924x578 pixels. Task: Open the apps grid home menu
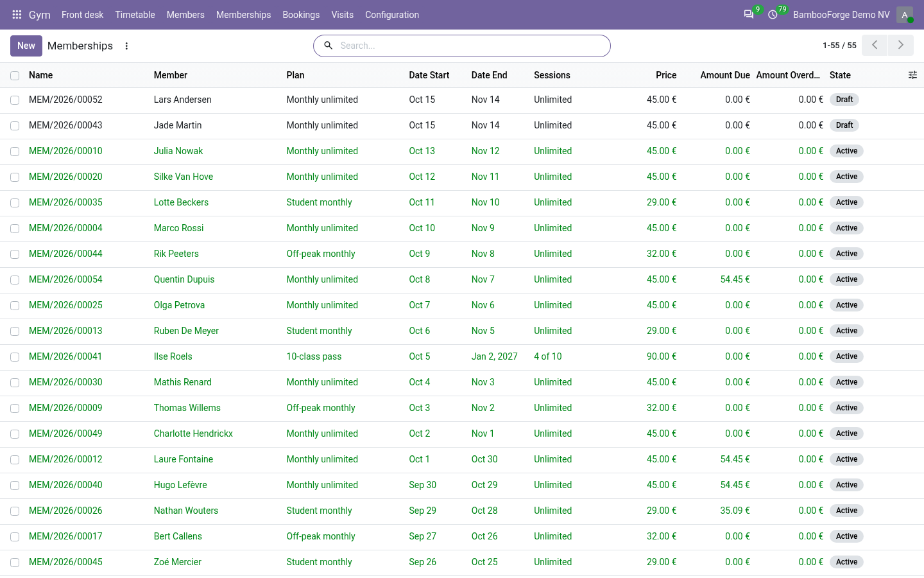17,15
